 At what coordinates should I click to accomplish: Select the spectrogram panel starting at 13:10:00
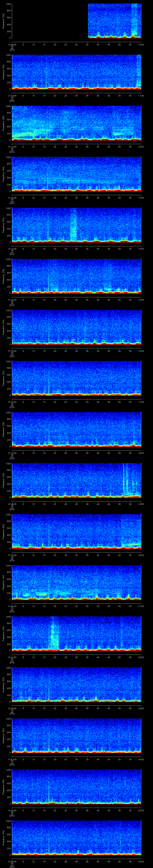click(77, 72)
